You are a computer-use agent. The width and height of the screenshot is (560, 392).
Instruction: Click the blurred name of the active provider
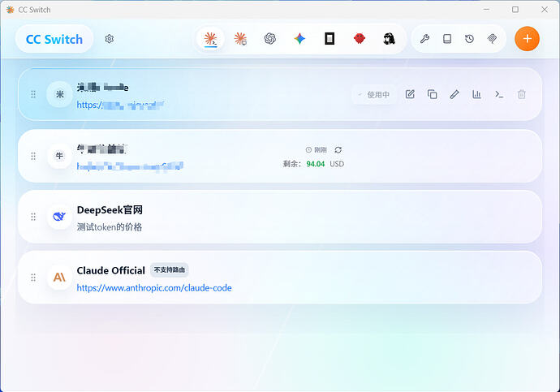pyautogui.click(x=102, y=87)
